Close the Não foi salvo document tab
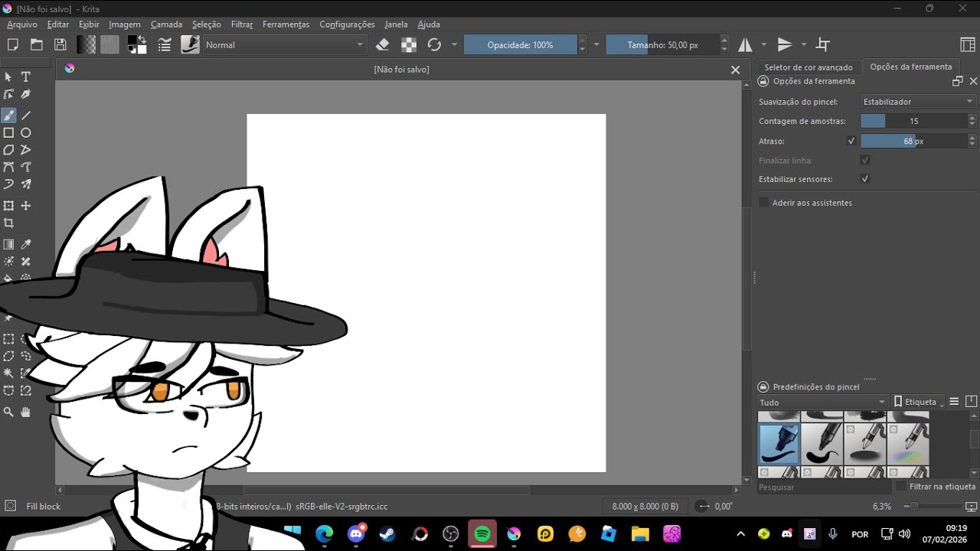 735,70
